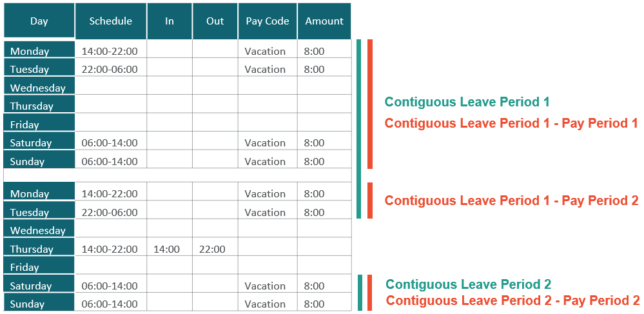Screen dimensions: 644x314
Task: Click the Pay Code column header
Action: point(268,21)
